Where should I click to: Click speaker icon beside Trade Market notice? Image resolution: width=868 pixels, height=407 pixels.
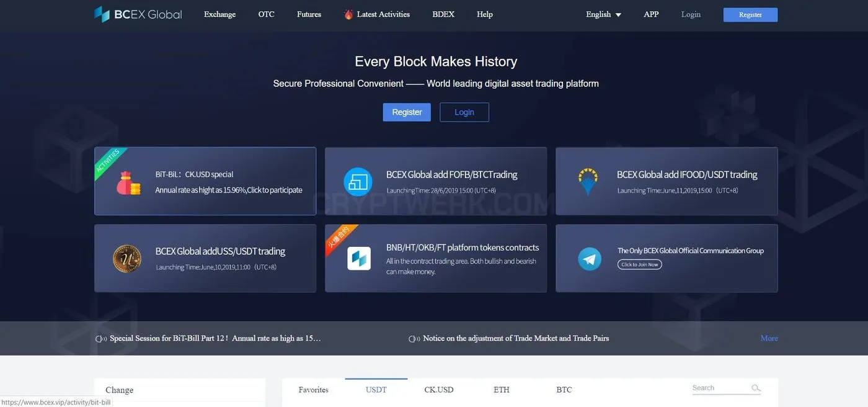tap(414, 339)
